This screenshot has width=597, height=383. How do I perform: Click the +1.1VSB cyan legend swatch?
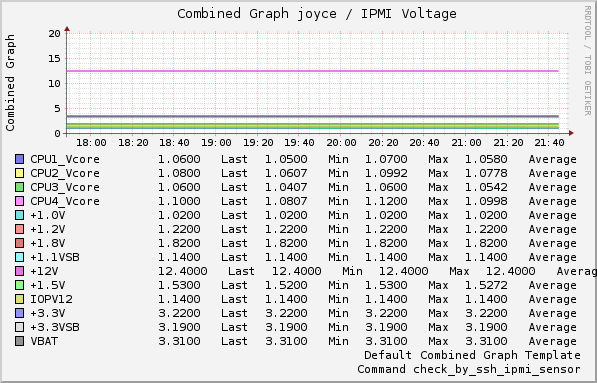pos(19,257)
